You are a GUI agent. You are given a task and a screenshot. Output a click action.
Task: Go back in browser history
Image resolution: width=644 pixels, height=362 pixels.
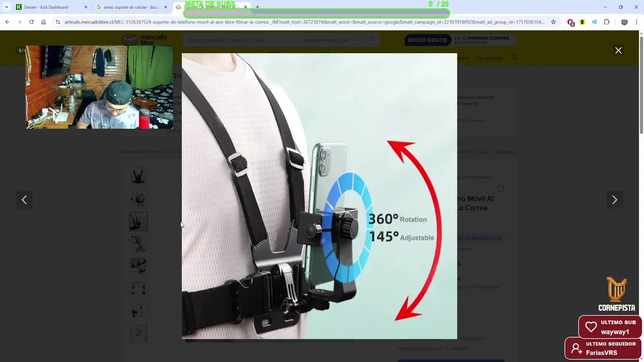coord(7,22)
